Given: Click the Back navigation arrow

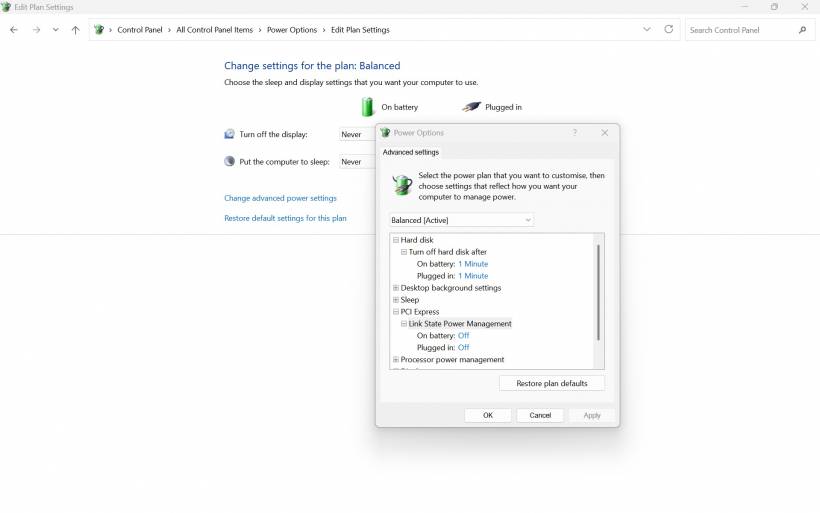Looking at the screenshot, I should tap(13, 30).
